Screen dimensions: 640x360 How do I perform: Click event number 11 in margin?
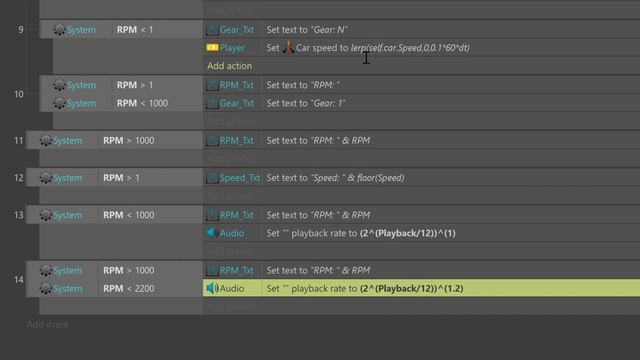pos(19,141)
